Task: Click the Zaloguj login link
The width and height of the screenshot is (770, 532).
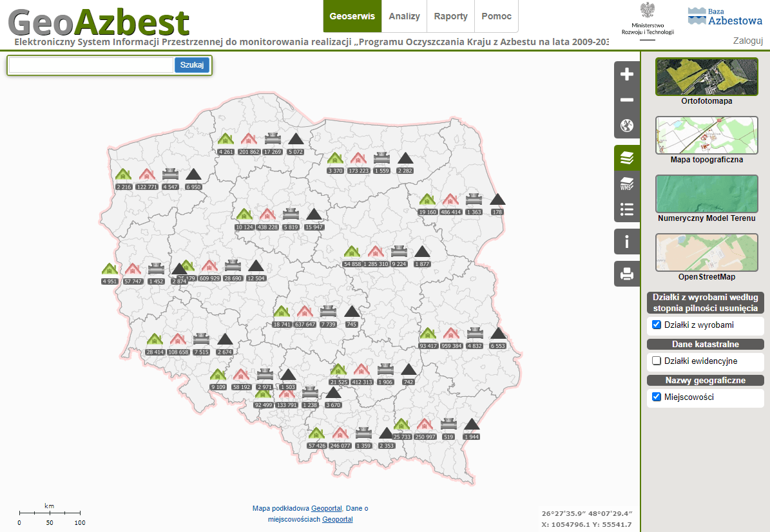Action: click(747, 41)
